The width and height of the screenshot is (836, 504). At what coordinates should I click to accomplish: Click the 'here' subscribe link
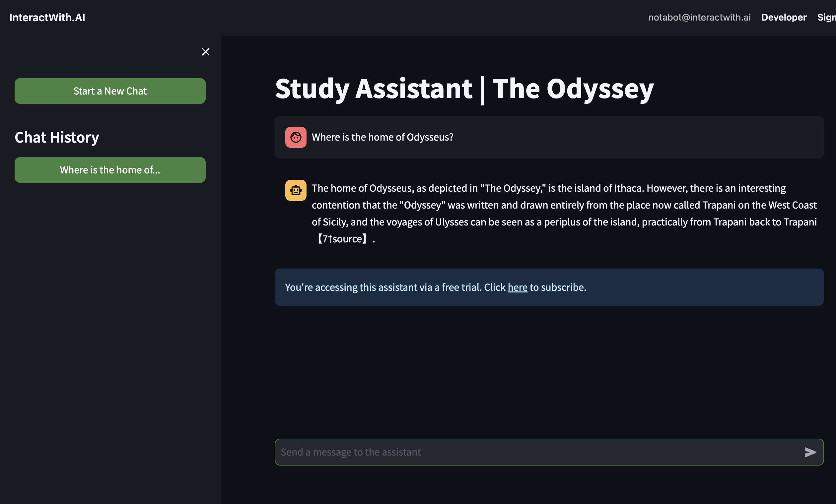(x=517, y=287)
